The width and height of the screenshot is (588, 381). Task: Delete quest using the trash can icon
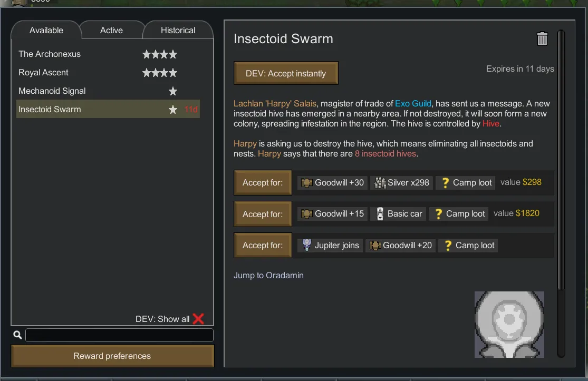click(x=542, y=39)
